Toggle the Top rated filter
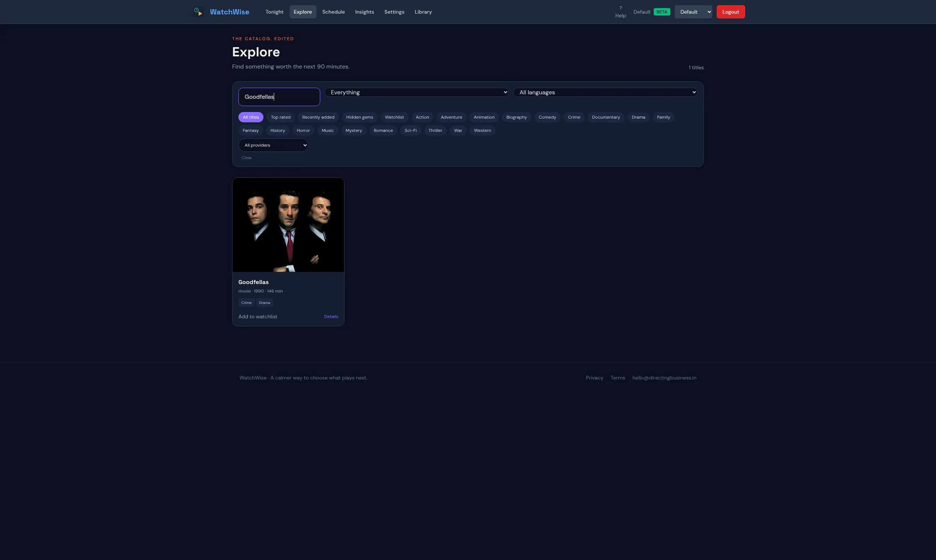The height and width of the screenshot is (560, 936). click(280, 117)
